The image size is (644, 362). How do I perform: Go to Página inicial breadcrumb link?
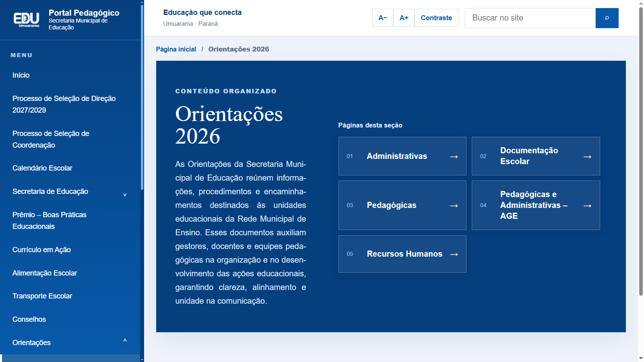(176, 49)
